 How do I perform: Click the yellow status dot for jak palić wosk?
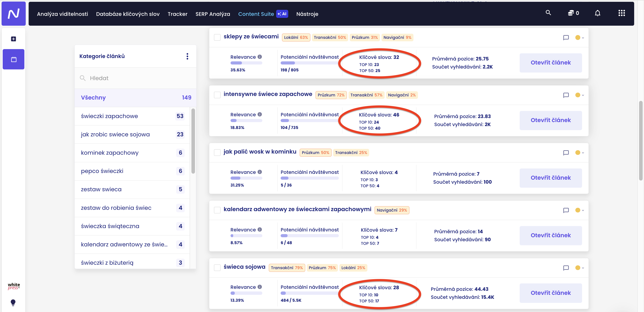(578, 152)
